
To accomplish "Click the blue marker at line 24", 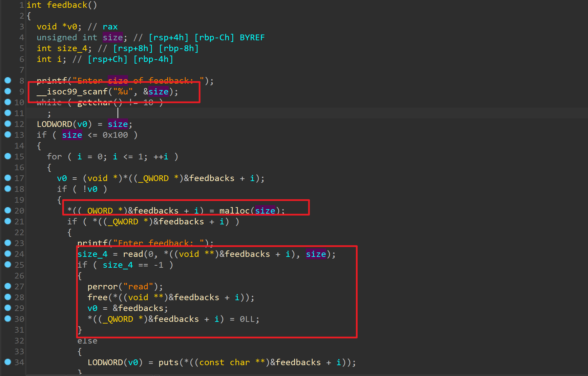I will coord(8,254).
